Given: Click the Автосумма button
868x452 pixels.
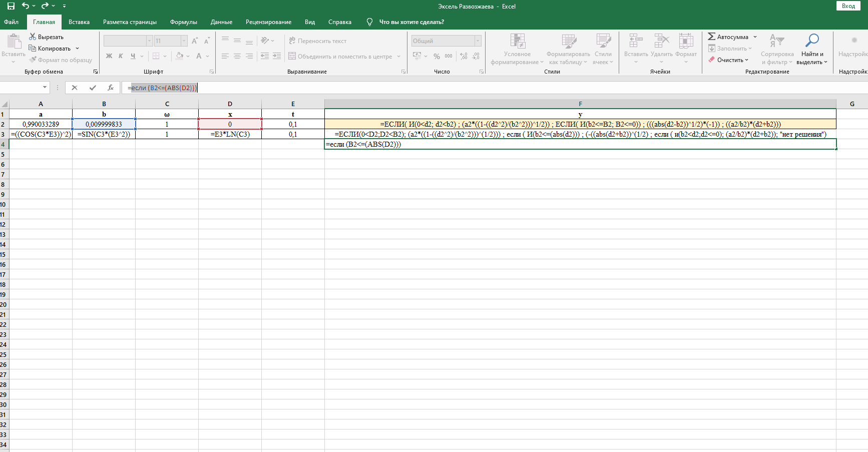Looking at the screenshot, I should [x=728, y=37].
